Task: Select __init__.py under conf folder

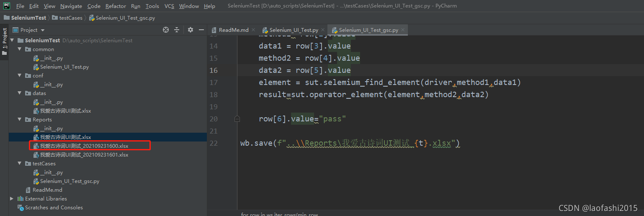Action: (52, 85)
